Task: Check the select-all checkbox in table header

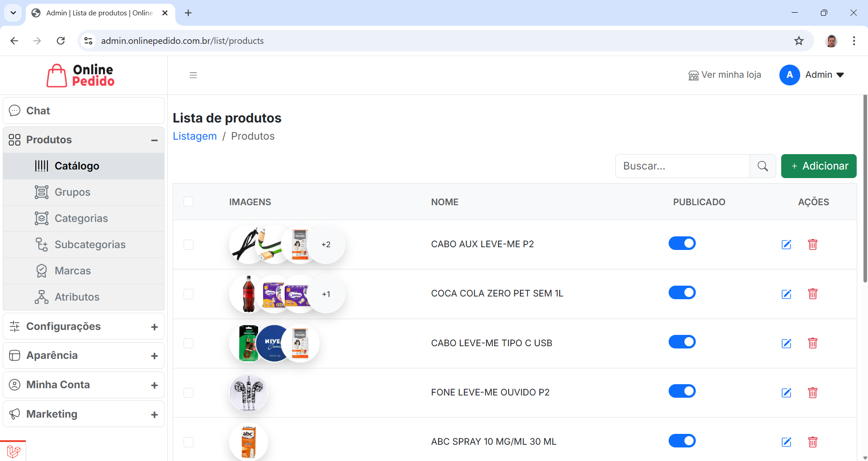Action: 189,202
